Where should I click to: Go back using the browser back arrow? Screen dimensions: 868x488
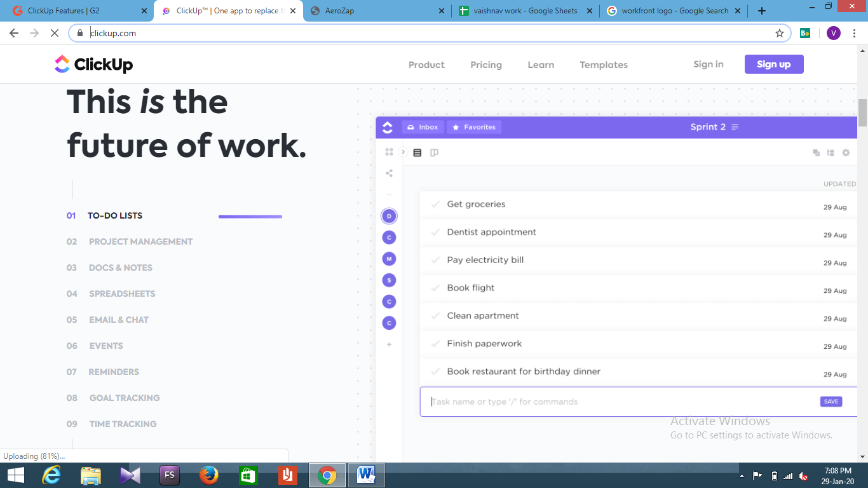[x=14, y=33]
